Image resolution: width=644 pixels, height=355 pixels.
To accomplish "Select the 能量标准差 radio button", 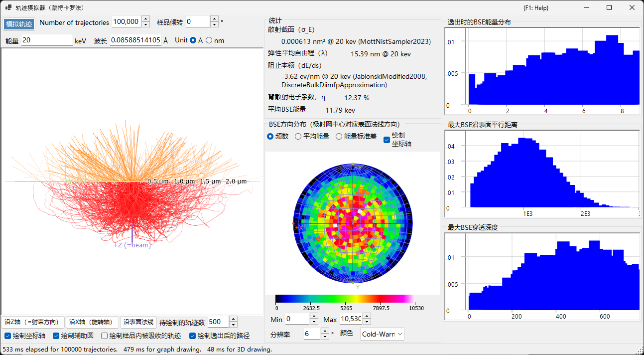I will point(339,136).
